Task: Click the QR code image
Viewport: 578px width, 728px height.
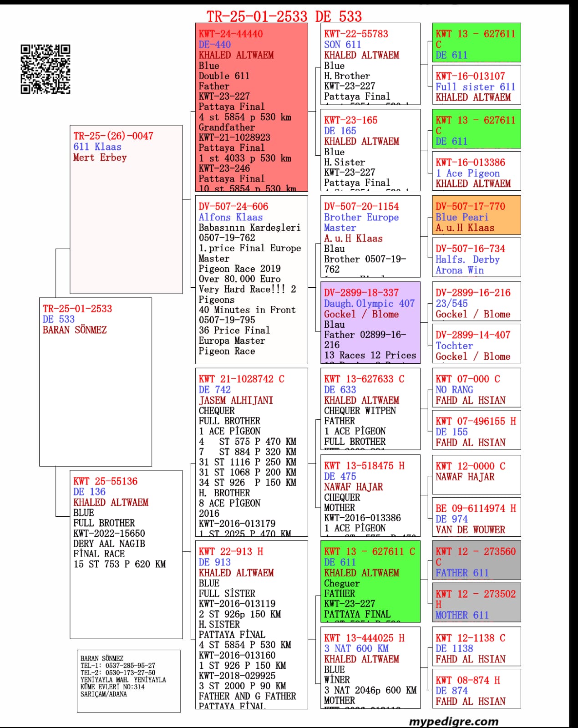Action: 45,69
